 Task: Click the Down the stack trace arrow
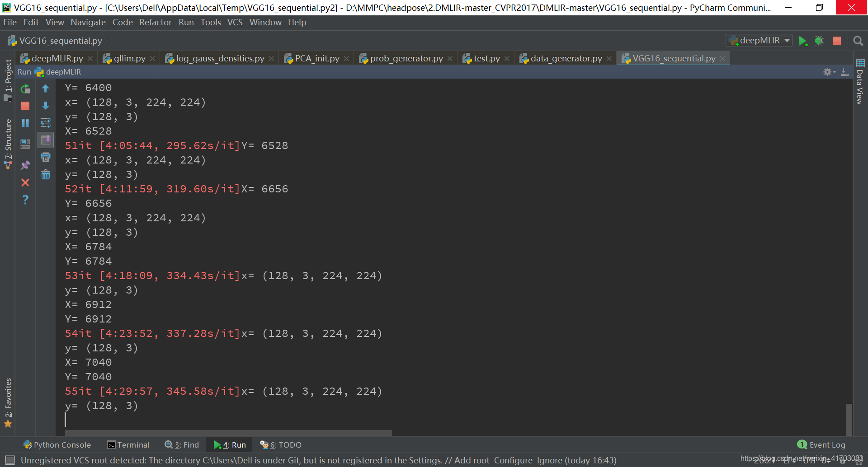click(x=46, y=106)
